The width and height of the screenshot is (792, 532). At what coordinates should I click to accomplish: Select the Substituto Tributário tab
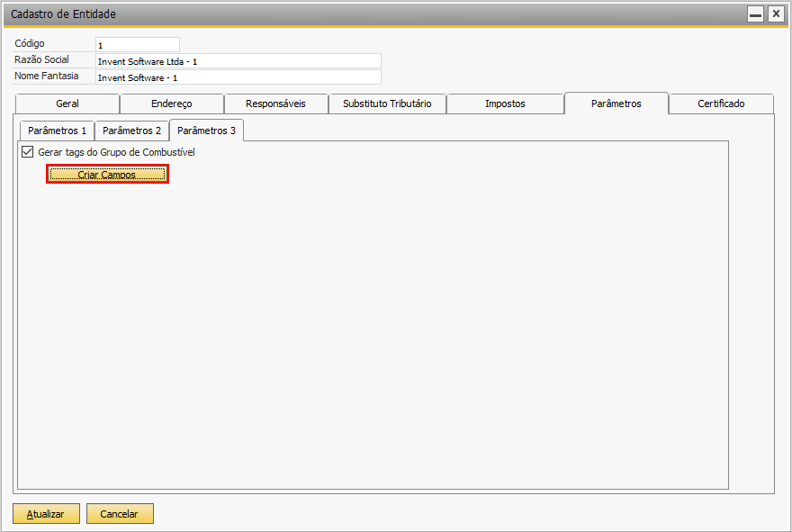point(387,104)
